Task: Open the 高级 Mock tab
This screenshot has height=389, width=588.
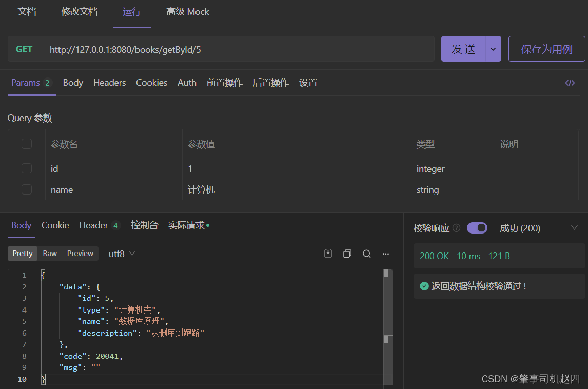Action: [x=187, y=12]
